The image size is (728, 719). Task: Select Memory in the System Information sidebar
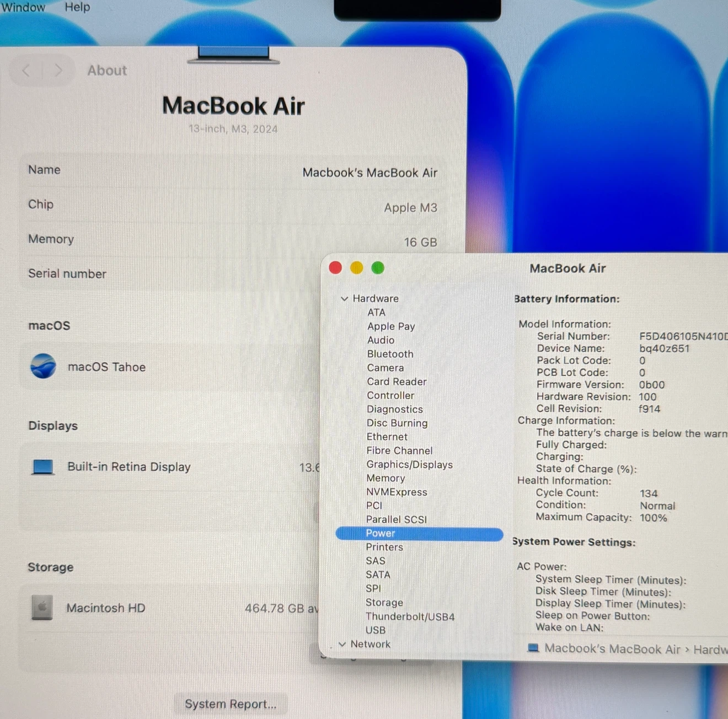tap(386, 478)
